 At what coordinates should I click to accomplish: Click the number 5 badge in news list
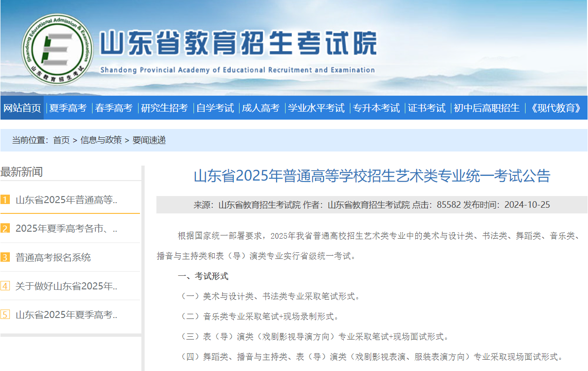tap(5, 315)
